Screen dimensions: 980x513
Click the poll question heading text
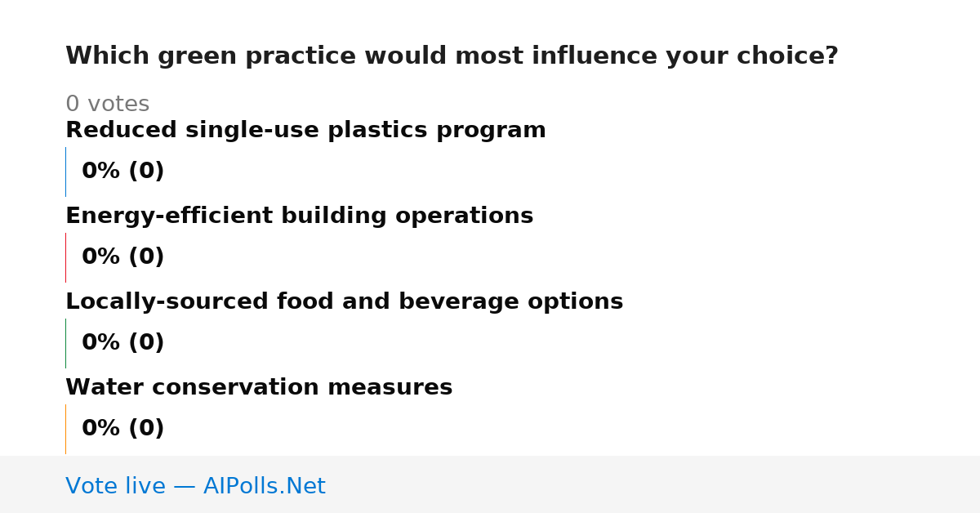(452, 56)
